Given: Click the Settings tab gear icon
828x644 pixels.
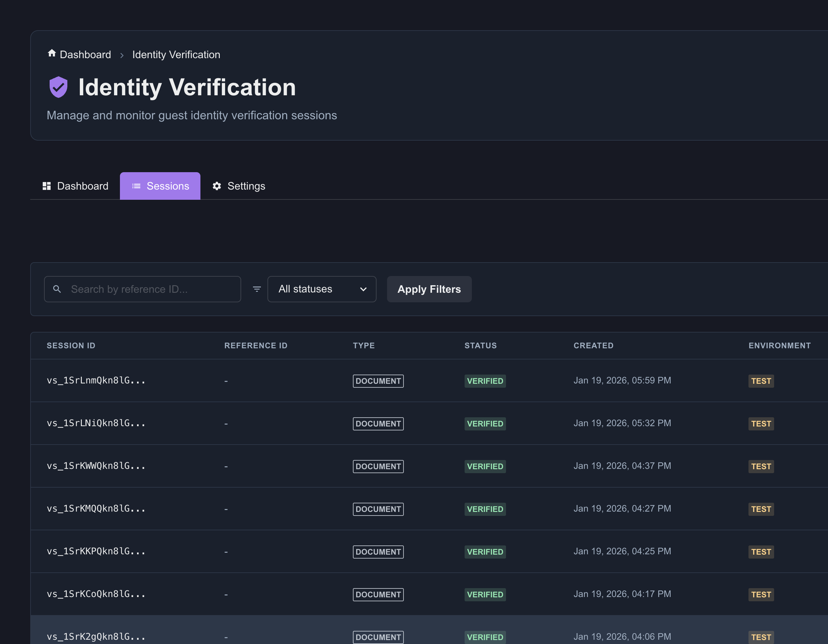Looking at the screenshot, I should point(217,186).
